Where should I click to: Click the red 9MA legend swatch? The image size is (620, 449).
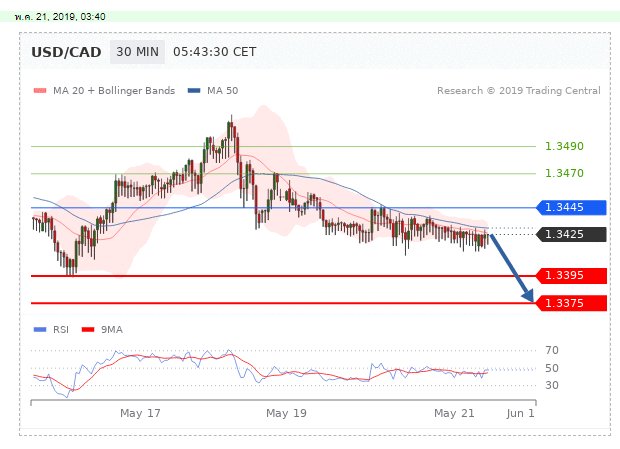[x=88, y=329]
